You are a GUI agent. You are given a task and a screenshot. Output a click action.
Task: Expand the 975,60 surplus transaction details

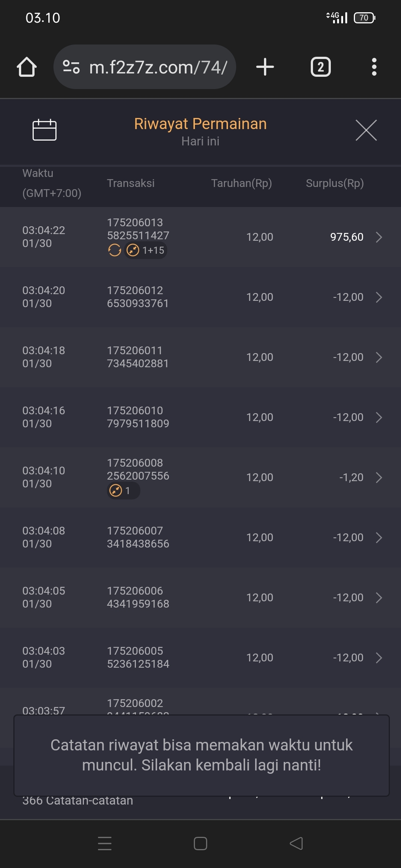click(x=379, y=237)
